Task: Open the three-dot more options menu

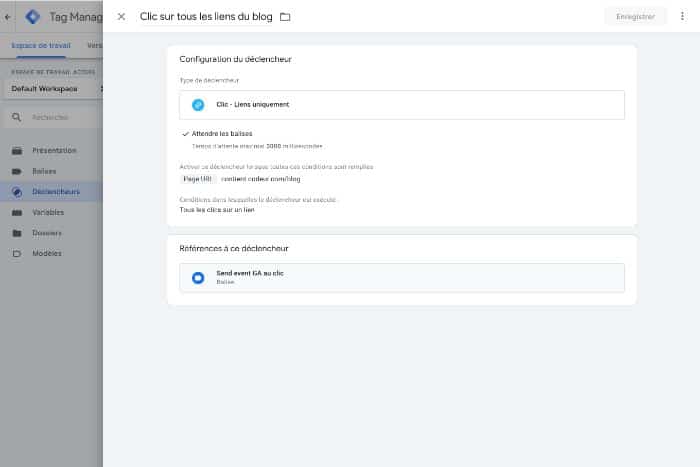Action: (683, 17)
